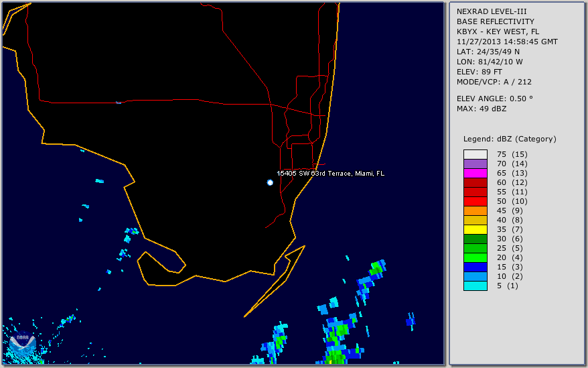Click the timestamp '11/27/2013 14:58:45 GMT'
Viewport: 588px width, 368px height.
tap(507, 42)
